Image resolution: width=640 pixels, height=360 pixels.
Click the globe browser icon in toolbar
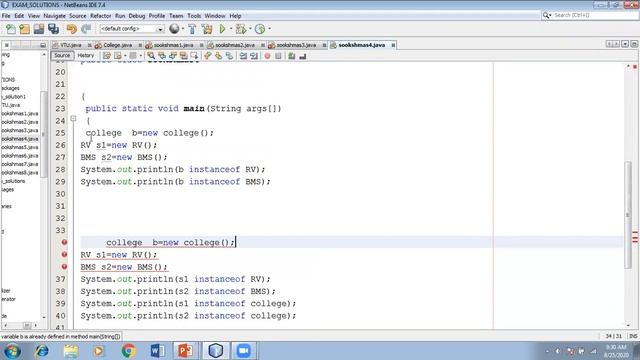coord(174,29)
